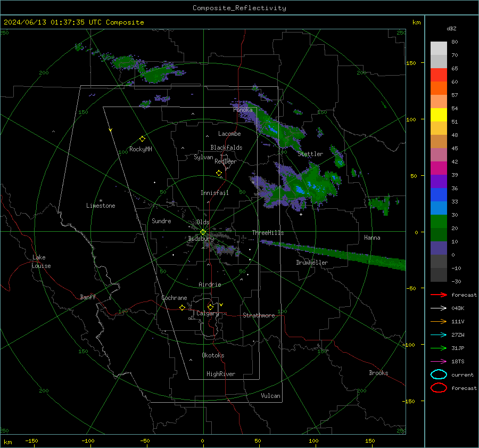
Task: Click the Ponoka city label
Action: pyautogui.click(x=243, y=110)
